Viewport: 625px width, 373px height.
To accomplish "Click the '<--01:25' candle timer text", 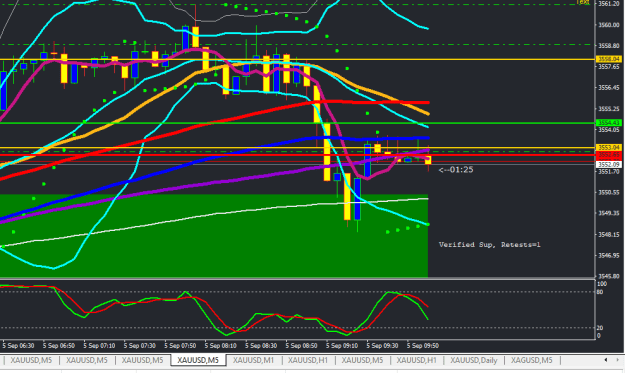I will coord(456,170).
